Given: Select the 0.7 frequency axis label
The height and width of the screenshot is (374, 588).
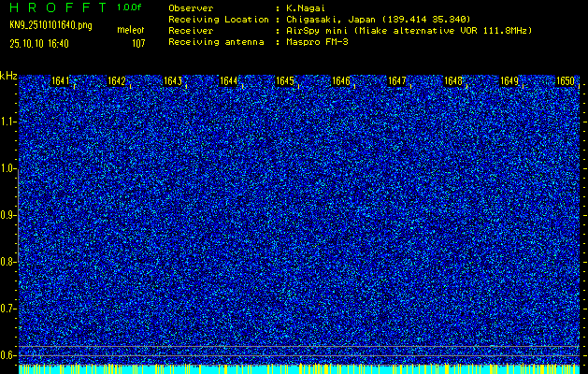Looking at the screenshot, I should (8, 308).
